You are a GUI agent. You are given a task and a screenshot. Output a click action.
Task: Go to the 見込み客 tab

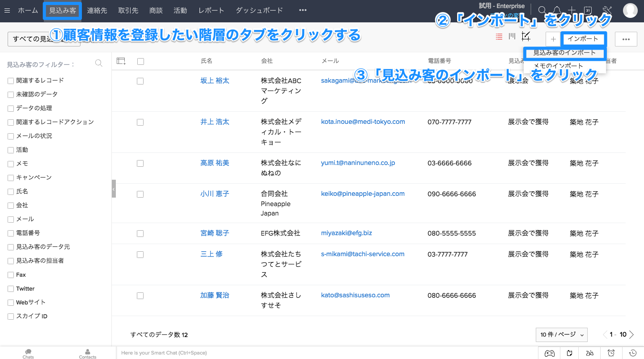[x=63, y=10]
